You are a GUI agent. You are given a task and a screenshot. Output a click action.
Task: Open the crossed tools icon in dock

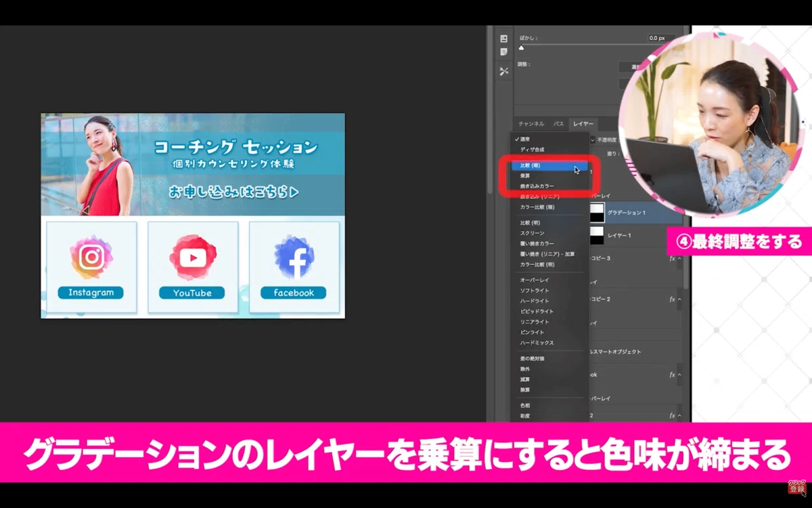[503, 71]
